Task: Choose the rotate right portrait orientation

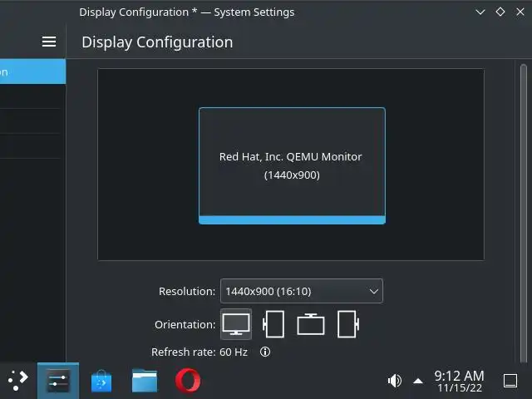Action: (348, 324)
